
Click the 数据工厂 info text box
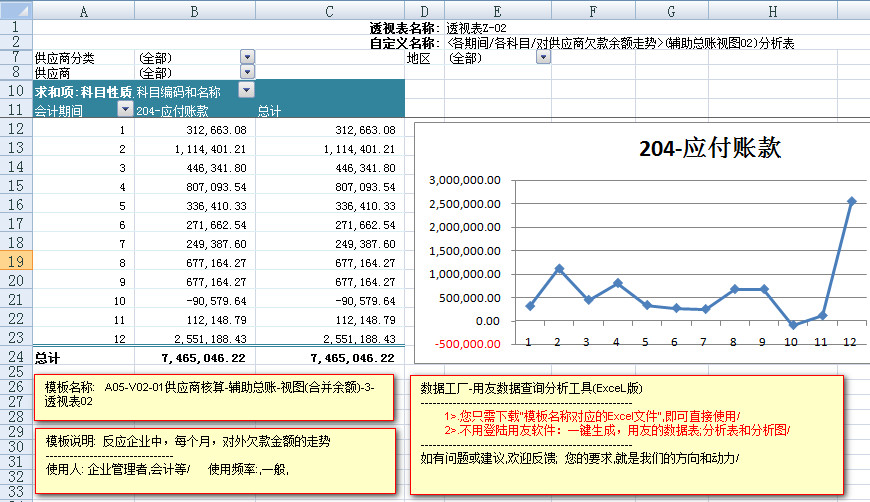pyautogui.click(x=627, y=432)
